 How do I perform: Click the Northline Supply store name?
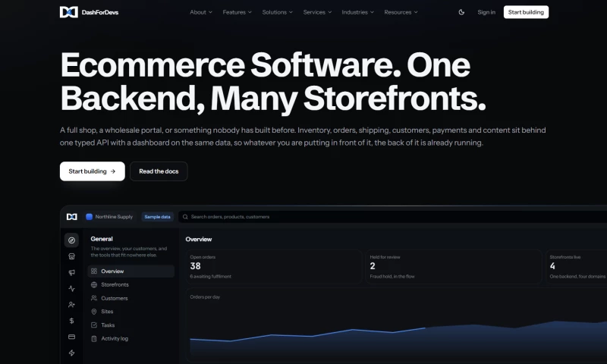tap(114, 217)
